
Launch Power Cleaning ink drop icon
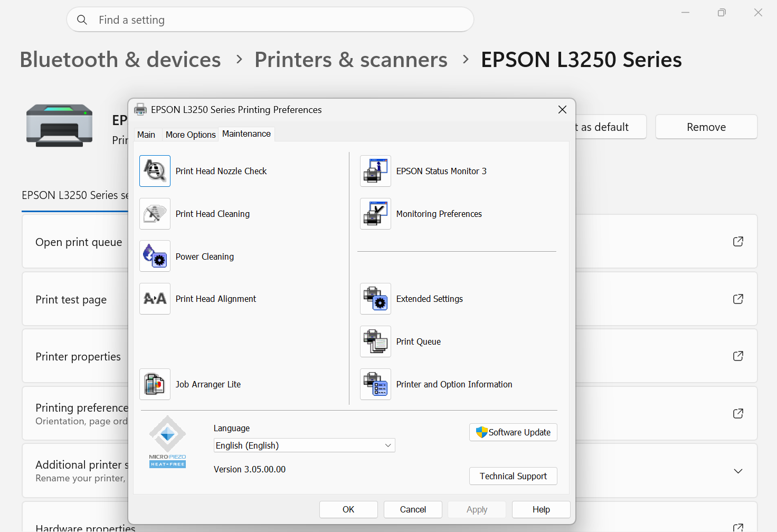click(155, 256)
